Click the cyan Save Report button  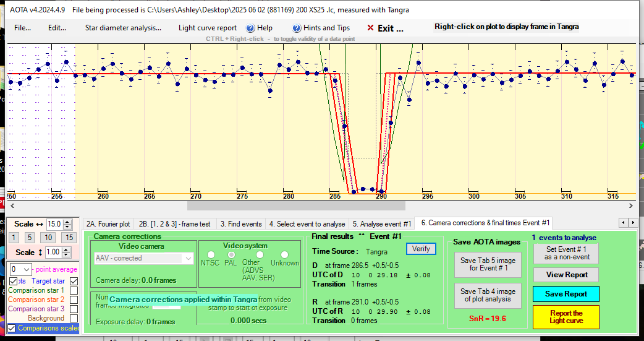pyautogui.click(x=566, y=294)
